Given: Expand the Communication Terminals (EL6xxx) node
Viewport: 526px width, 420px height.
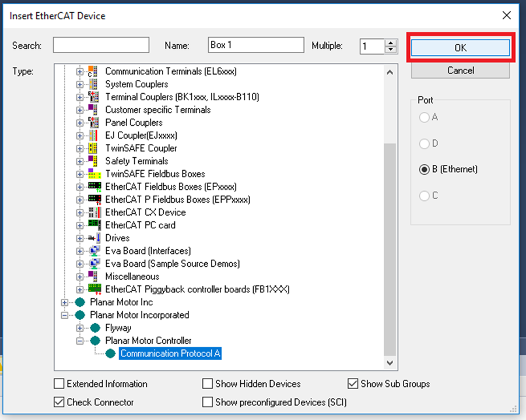Looking at the screenshot, I should click(80, 72).
